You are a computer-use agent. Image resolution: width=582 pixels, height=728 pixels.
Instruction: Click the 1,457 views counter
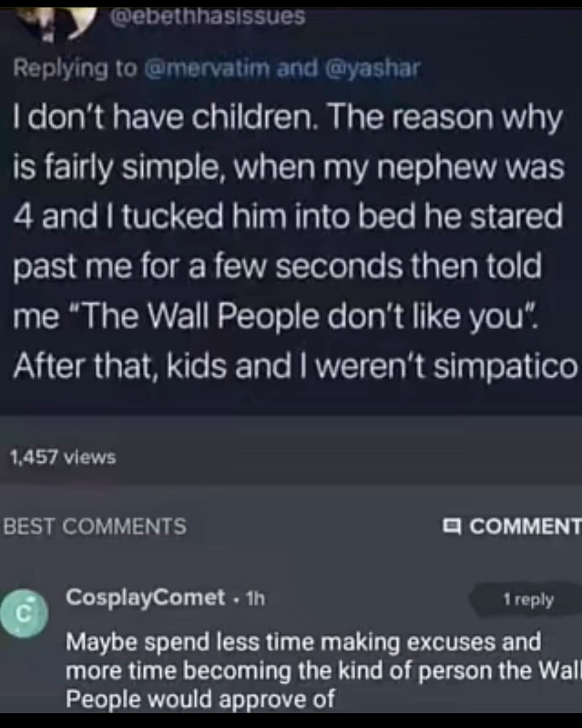point(63,457)
